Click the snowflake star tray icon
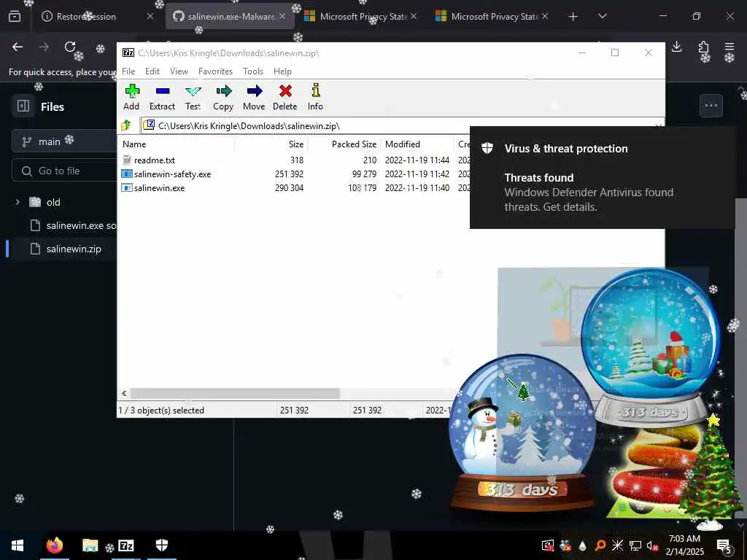Screen dimensions: 747x560 (617, 545)
